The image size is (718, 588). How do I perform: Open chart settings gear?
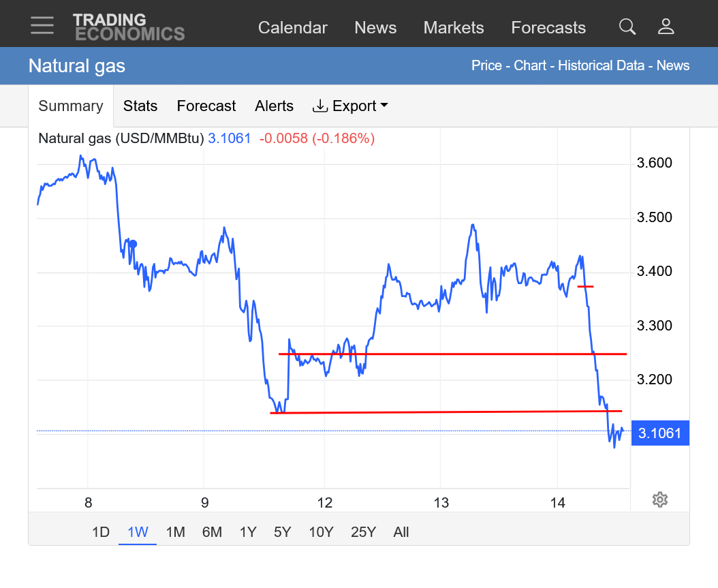click(x=659, y=499)
